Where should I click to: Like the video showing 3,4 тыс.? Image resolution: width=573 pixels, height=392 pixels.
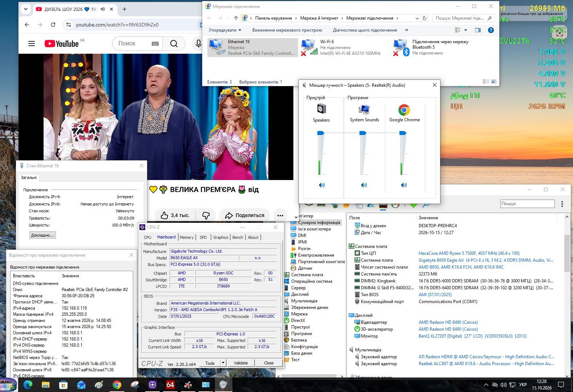click(175, 215)
